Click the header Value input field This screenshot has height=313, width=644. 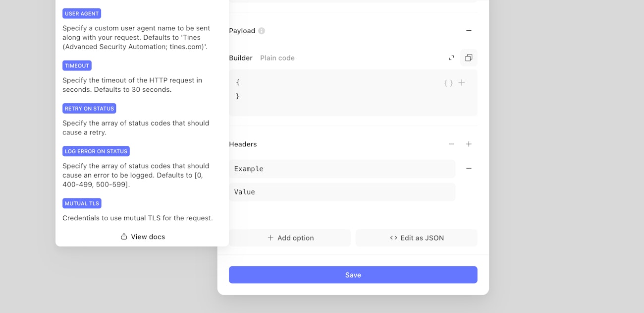point(342,192)
